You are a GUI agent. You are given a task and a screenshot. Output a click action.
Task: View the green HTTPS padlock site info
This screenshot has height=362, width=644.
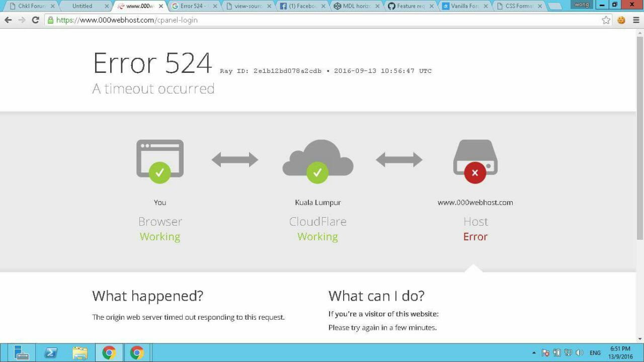click(x=50, y=20)
